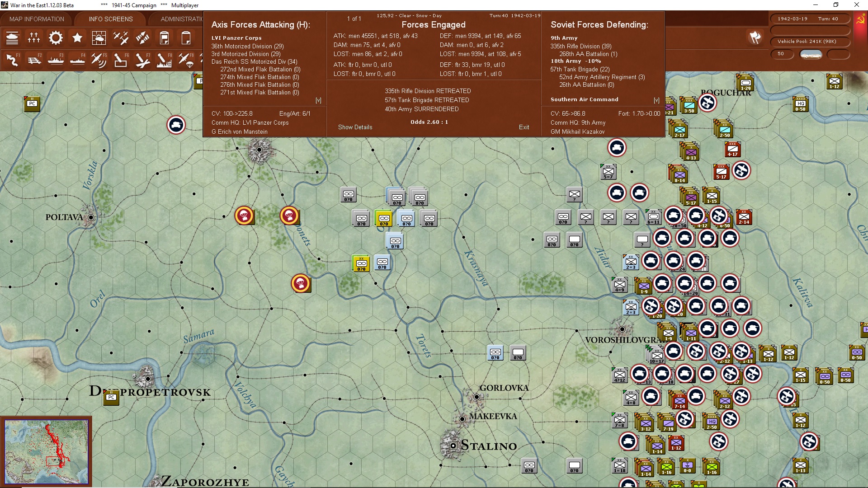Expand Axis attacking forces [v] toggle
Screen dimensions: 868x488
coord(318,100)
